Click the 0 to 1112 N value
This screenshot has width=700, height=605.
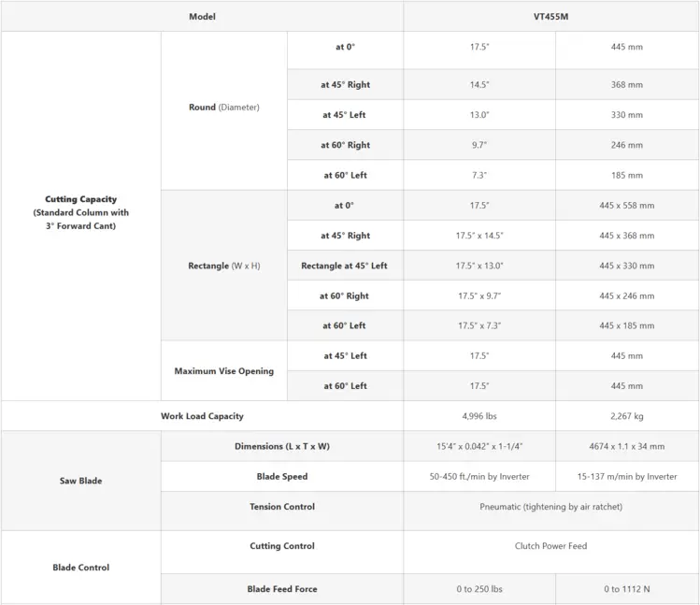click(x=627, y=589)
